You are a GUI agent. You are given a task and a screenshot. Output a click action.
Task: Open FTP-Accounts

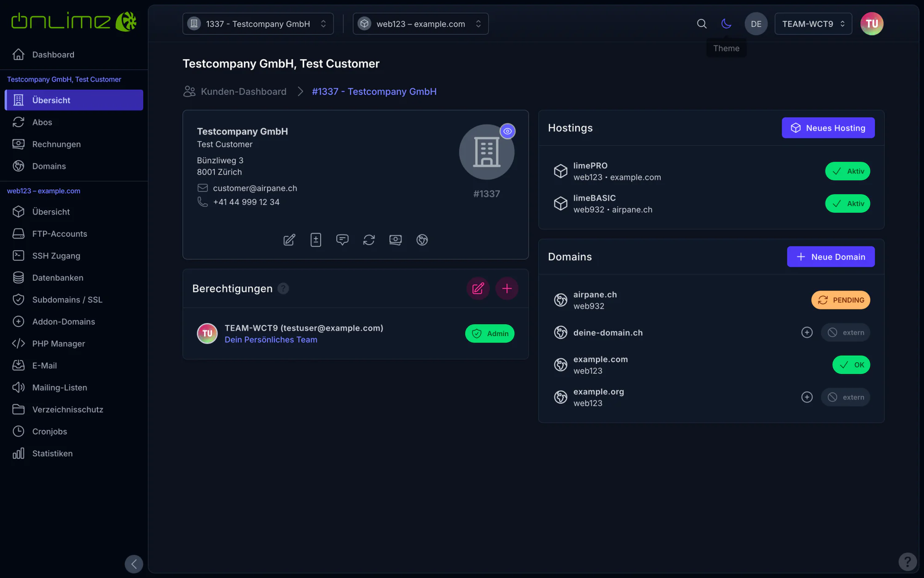pyautogui.click(x=74, y=234)
